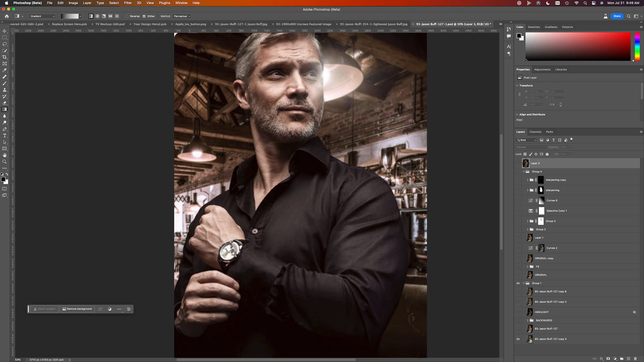The height and width of the screenshot is (362, 644).
Task: Open the Method Perceptual dropdown
Action: pyautogui.click(x=182, y=16)
